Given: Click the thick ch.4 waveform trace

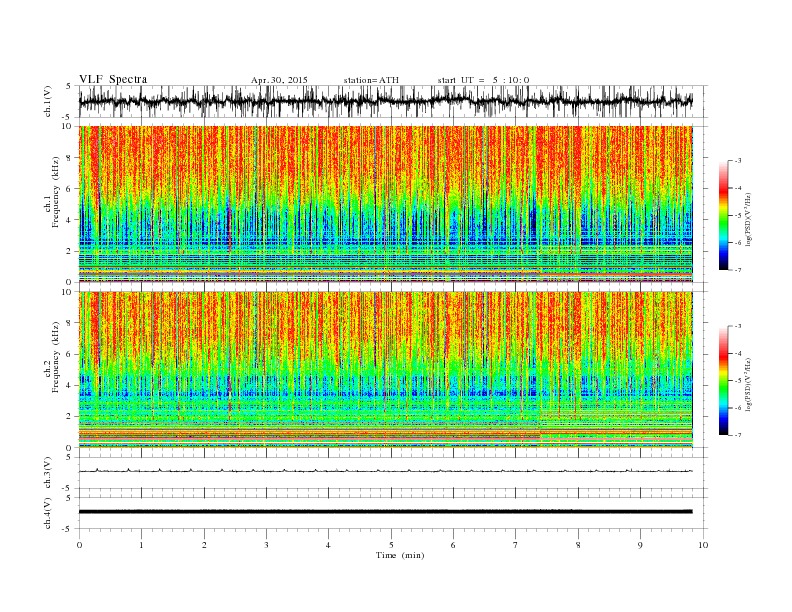Looking at the screenshot, I should click(x=385, y=512).
